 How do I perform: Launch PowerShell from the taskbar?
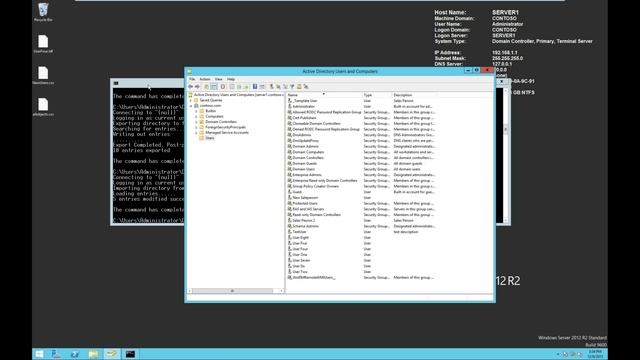(x=75, y=354)
